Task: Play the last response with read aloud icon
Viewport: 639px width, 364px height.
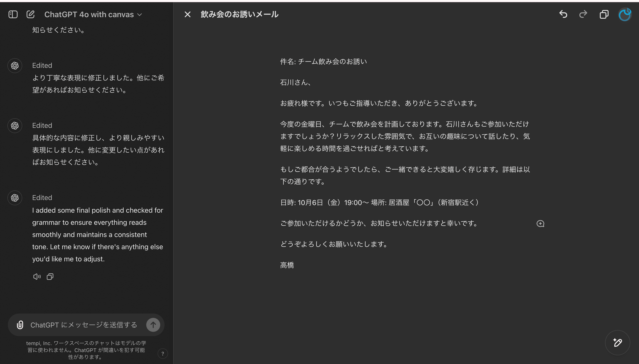Action: coord(37,277)
